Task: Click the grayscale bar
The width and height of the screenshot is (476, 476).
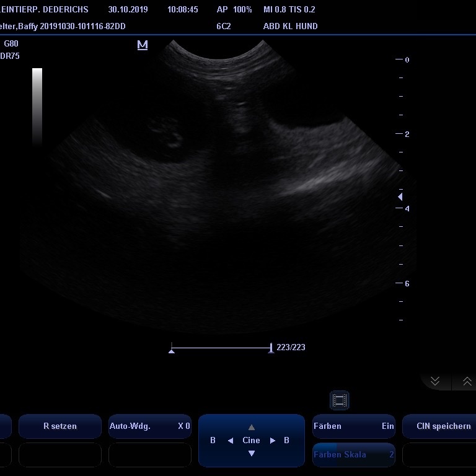Action: 37,105
